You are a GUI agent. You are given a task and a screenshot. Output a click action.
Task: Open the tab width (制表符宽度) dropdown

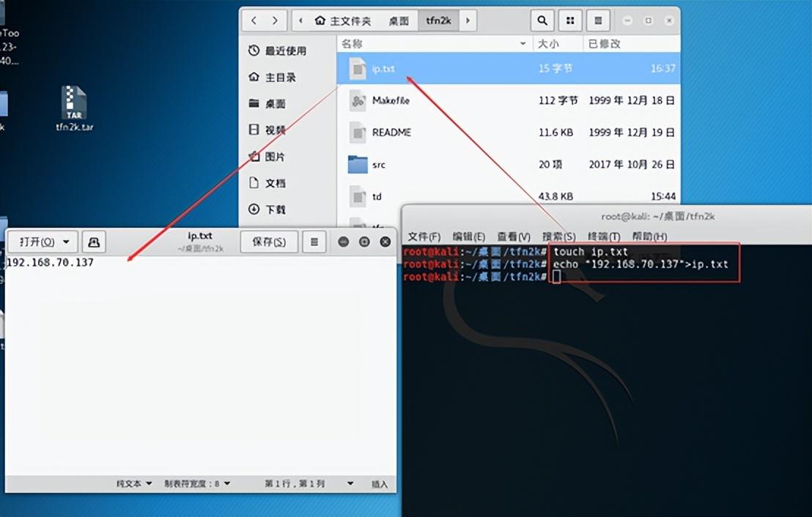tap(197, 483)
